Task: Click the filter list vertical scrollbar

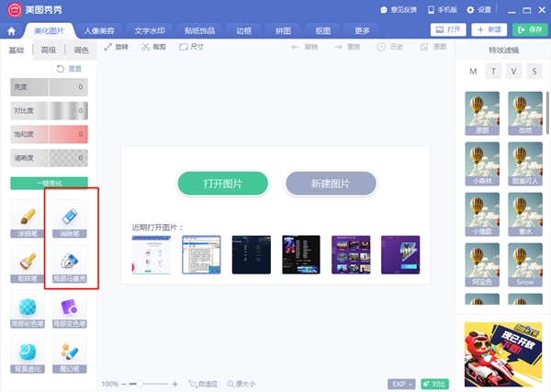Action: pos(547,113)
